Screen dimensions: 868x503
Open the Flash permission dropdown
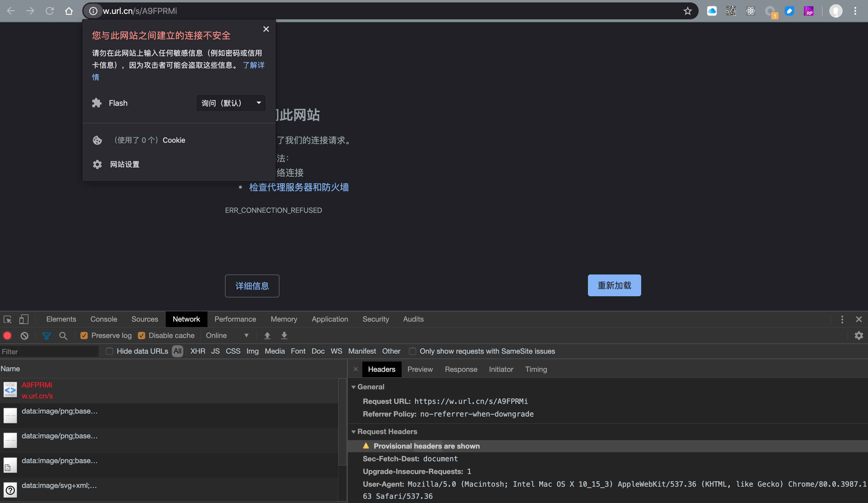click(231, 103)
